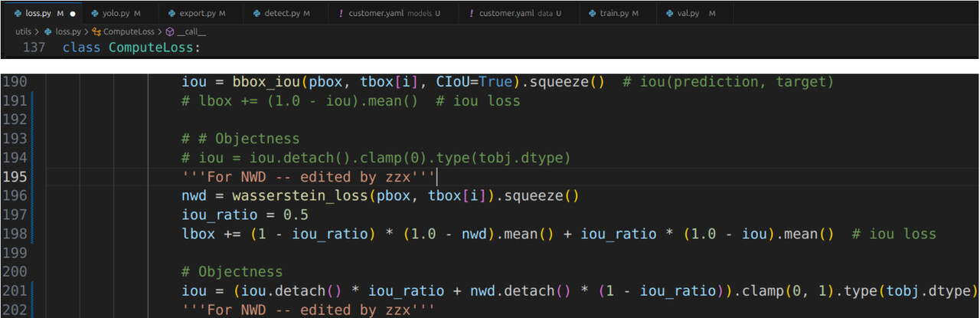Open customer.yaml data tab
This screenshot has height=318, width=980.
click(x=514, y=14)
